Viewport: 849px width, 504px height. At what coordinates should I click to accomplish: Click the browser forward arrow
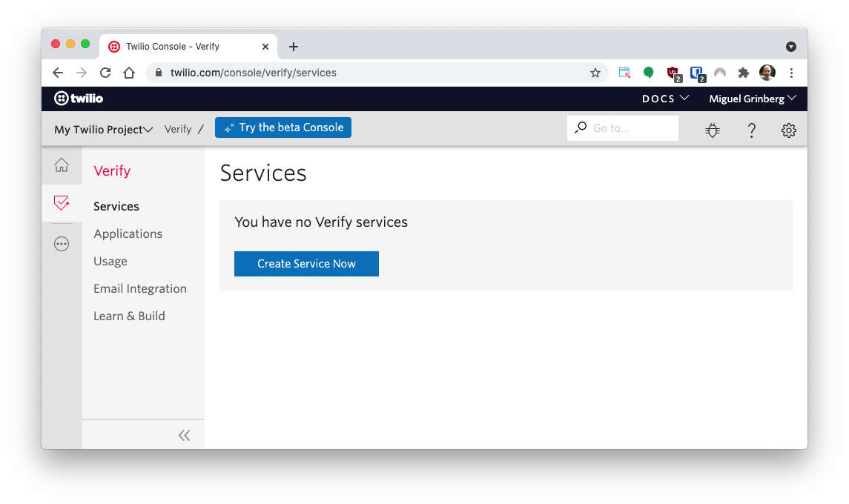point(82,73)
